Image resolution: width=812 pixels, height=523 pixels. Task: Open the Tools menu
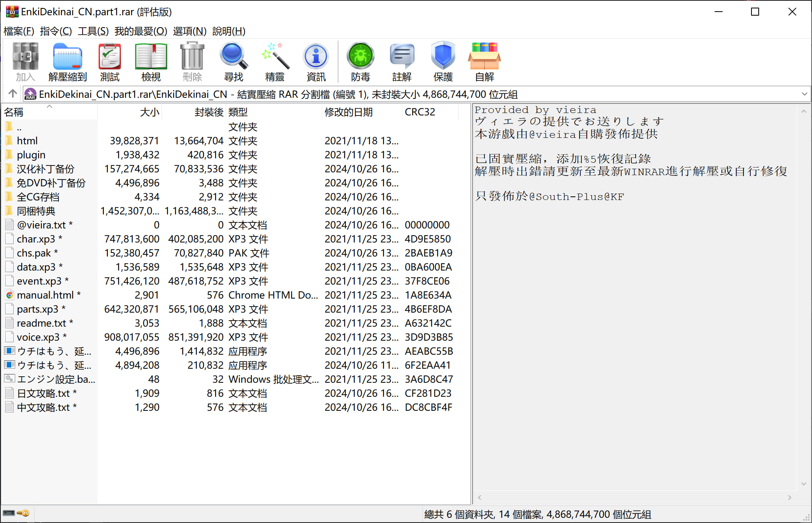pos(93,31)
